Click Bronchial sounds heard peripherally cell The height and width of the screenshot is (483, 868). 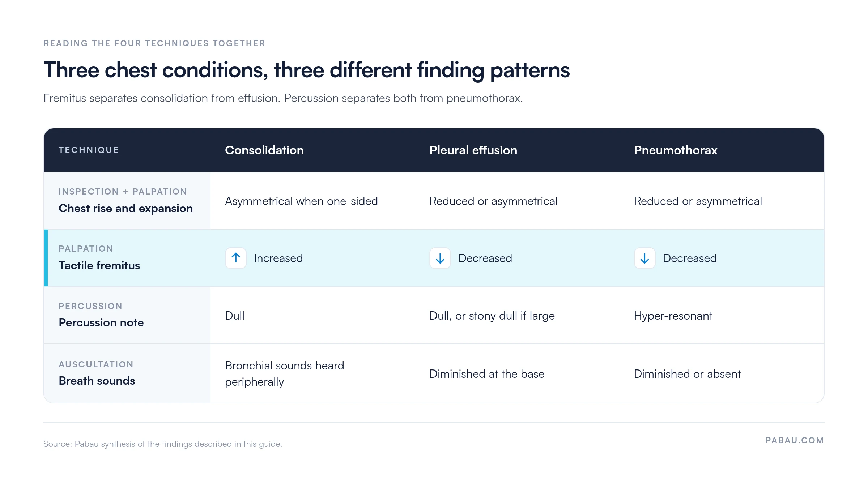point(284,374)
